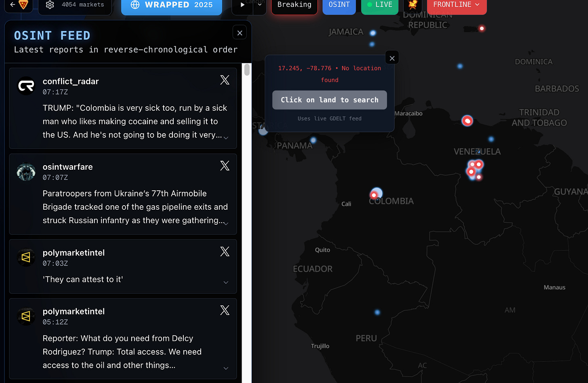Click the blue marker west of Dominica
588x383 pixels.
[x=460, y=66]
